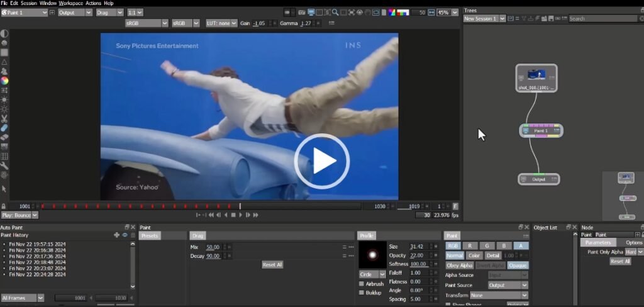Image resolution: width=644 pixels, height=307 pixels.
Task: Select the Normal paint mode button
Action: (455, 255)
